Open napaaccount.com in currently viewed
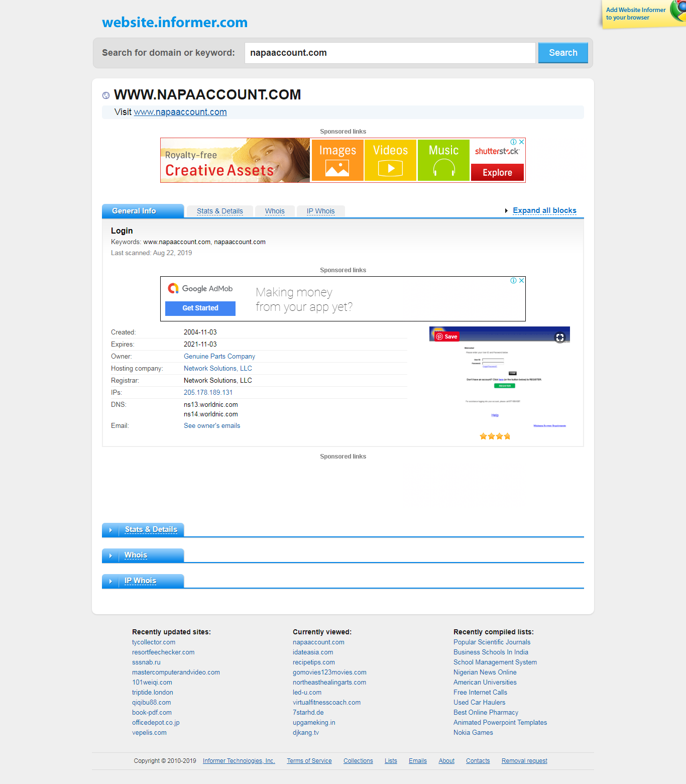The image size is (686, 784). pos(318,642)
